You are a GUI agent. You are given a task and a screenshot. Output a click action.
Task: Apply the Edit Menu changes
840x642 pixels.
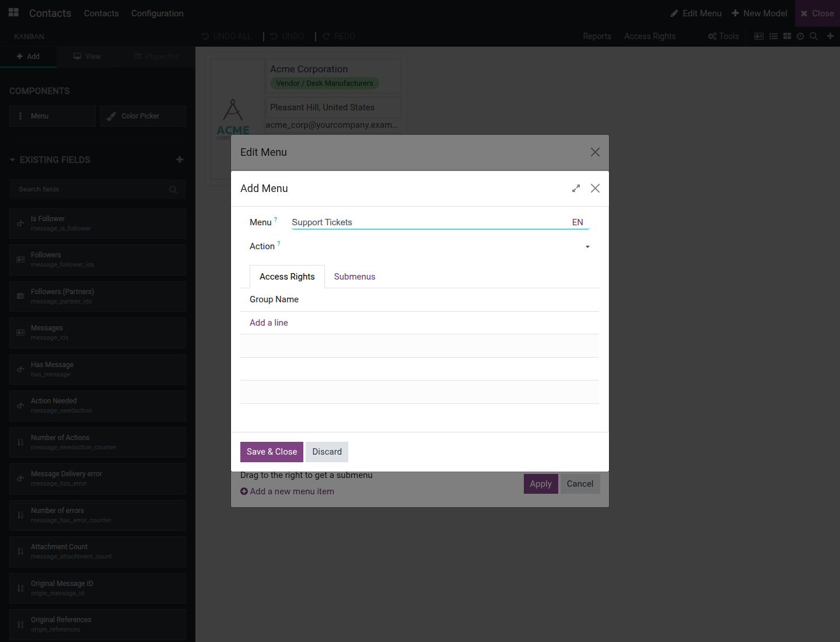coord(541,484)
